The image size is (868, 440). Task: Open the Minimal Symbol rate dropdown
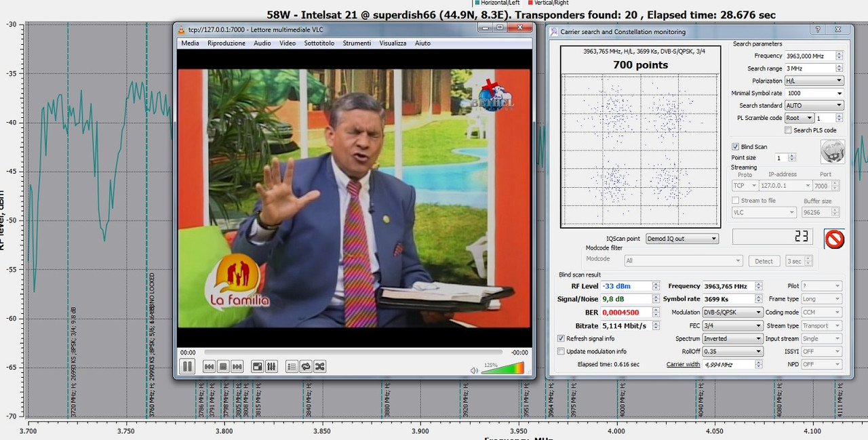tap(814, 93)
